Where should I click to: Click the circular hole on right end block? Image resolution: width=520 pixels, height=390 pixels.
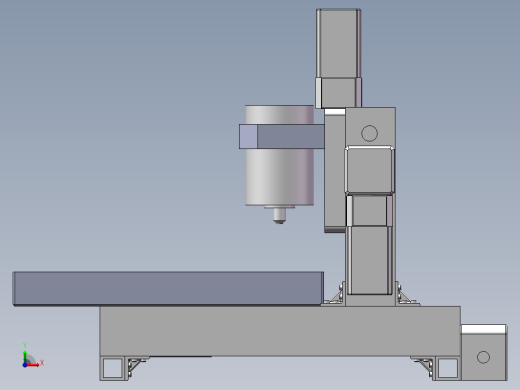pos(483,357)
